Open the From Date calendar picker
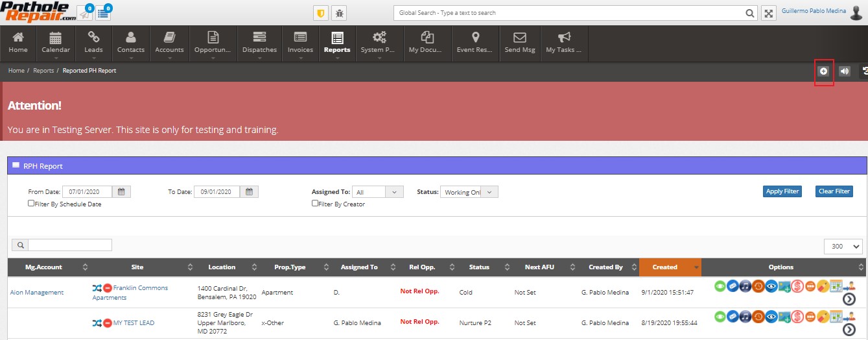Viewport: 868px width, 340px height. [121, 191]
